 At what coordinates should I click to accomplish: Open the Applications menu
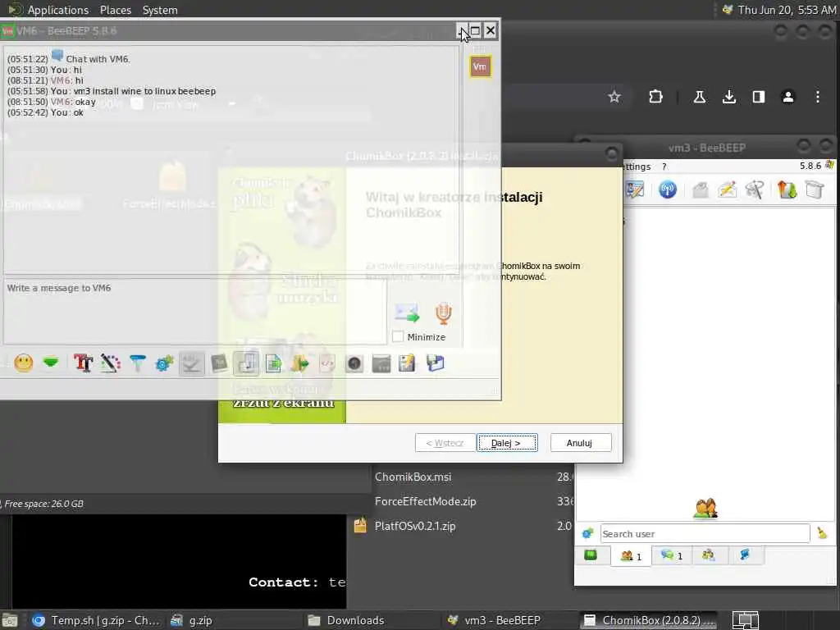(58, 10)
